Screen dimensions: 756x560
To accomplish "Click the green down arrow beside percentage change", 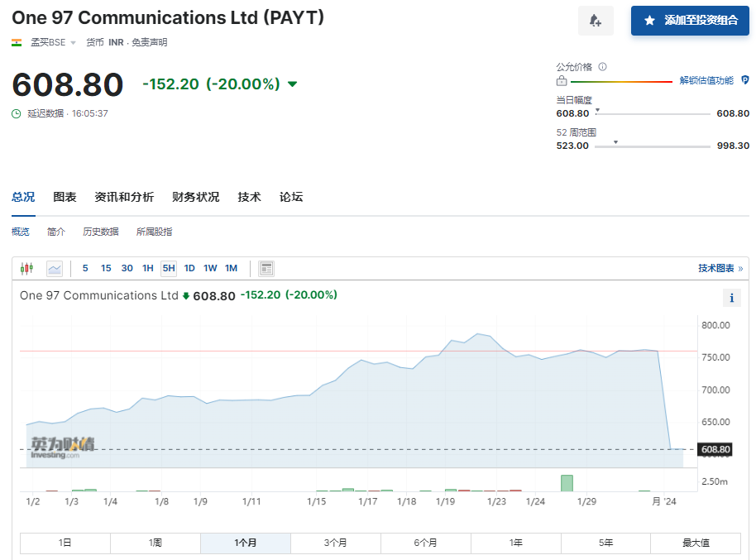I will coord(292,84).
